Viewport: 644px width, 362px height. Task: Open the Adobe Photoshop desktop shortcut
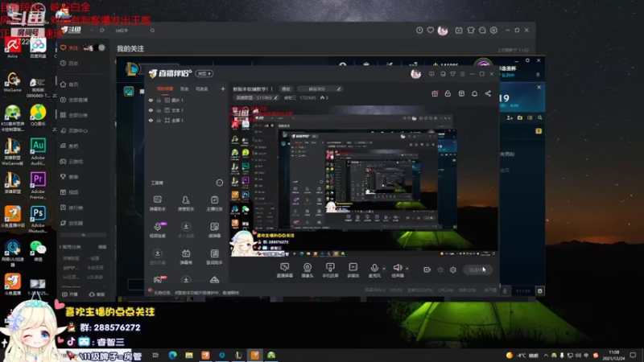pos(38,219)
